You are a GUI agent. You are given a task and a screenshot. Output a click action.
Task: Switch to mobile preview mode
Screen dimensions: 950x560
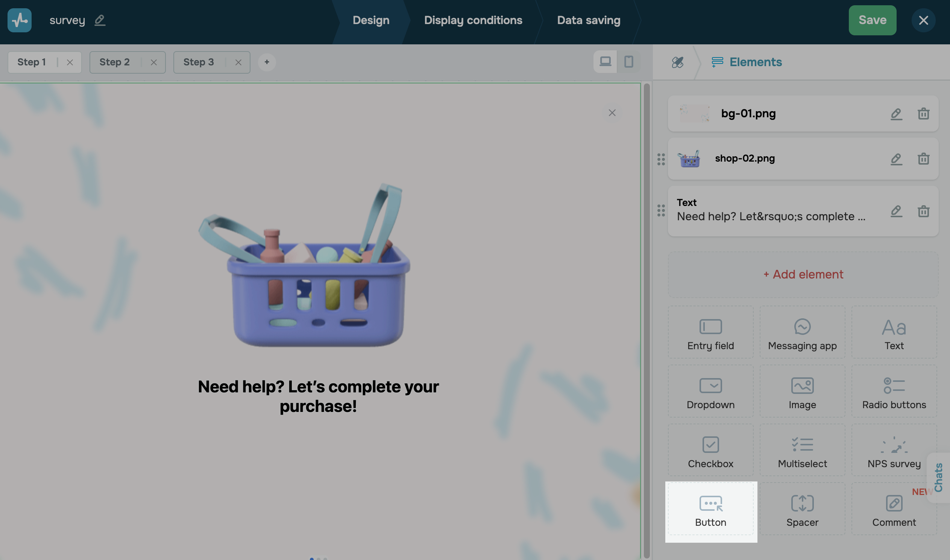coord(628,62)
